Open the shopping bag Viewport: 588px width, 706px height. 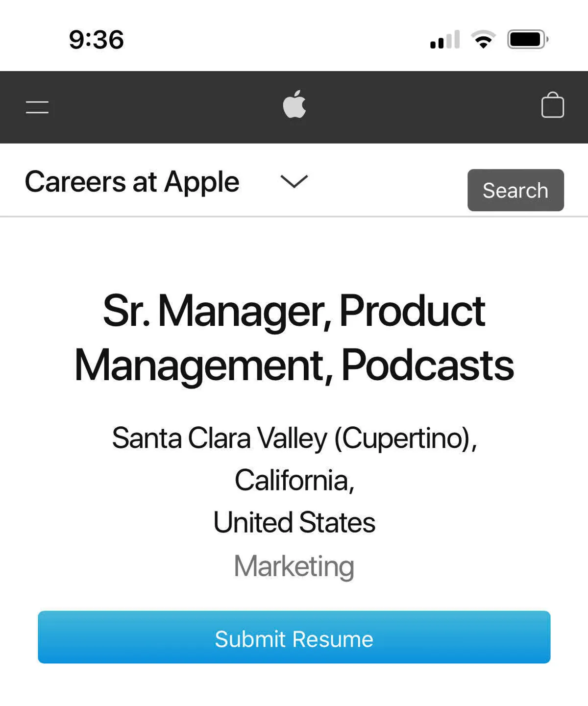tap(552, 105)
